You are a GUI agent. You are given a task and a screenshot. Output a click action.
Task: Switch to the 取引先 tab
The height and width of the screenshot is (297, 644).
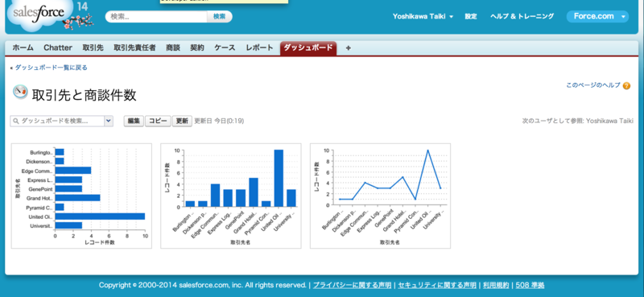point(93,47)
